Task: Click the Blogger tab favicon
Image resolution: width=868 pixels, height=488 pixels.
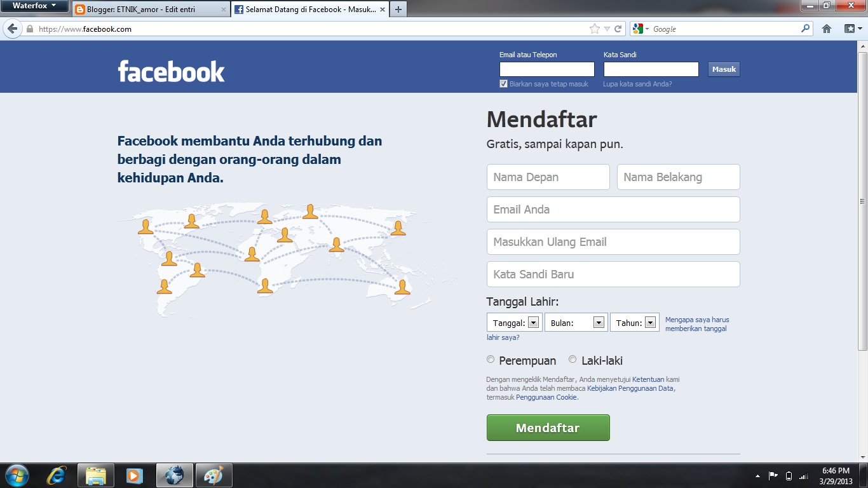Action: tap(80, 10)
